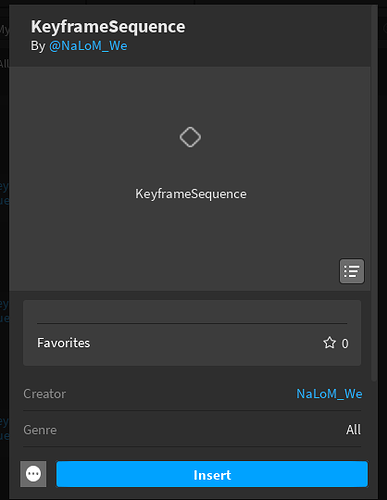Click the diamond KeyframeSequence preview icon
387x500 pixels.
coord(190,137)
